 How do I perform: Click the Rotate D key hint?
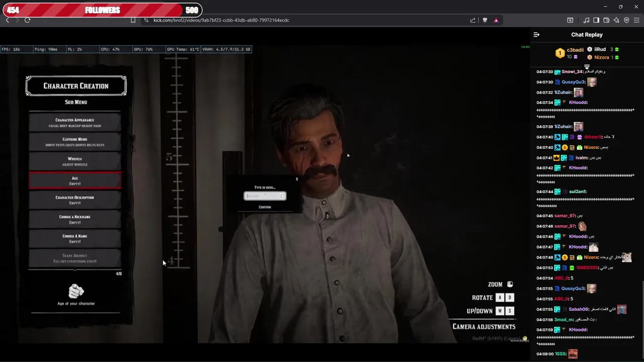pos(510,298)
